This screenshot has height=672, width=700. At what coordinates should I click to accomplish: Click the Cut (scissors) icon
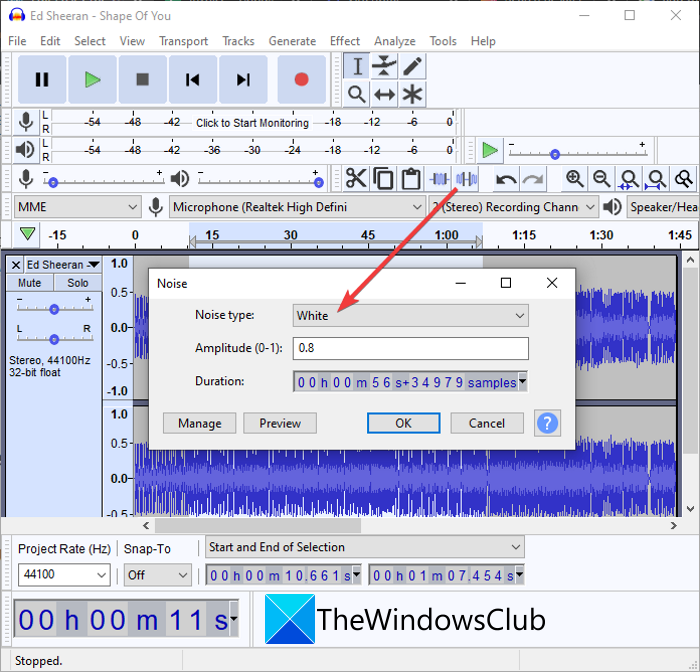point(356,179)
